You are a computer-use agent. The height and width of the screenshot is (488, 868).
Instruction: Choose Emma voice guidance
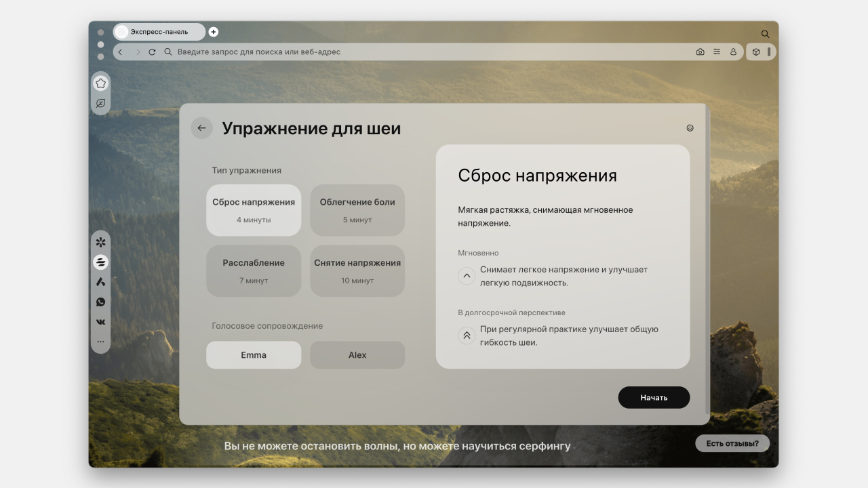click(x=254, y=355)
